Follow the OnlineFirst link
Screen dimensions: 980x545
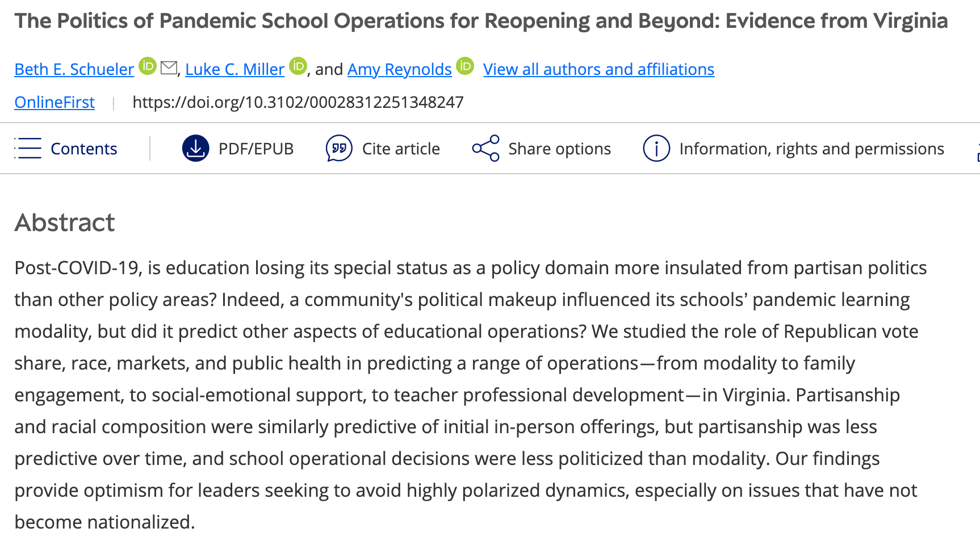coord(55,102)
